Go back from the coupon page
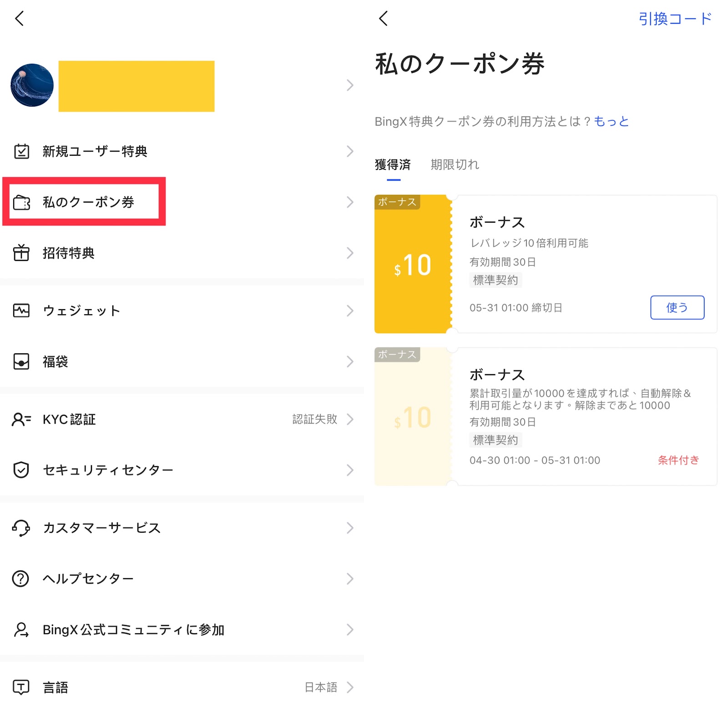Image resolution: width=728 pixels, height=728 pixels. [x=384, y=19]
